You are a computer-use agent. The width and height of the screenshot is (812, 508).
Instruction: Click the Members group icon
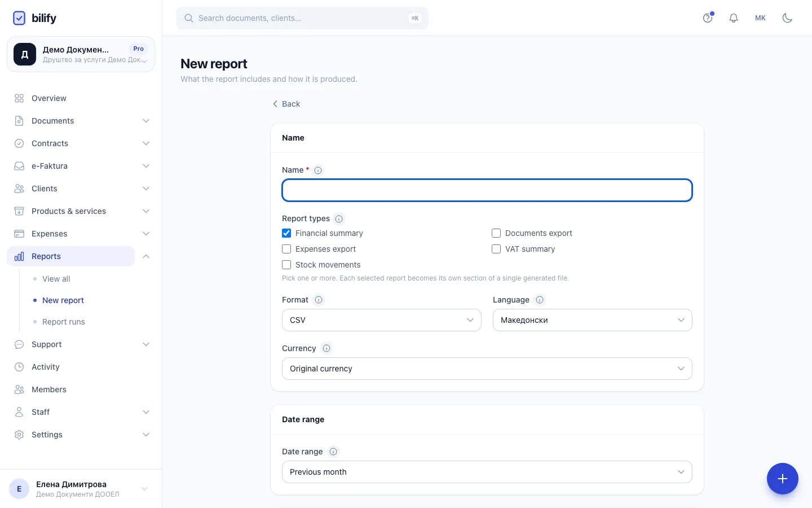(x=19, y=389)
